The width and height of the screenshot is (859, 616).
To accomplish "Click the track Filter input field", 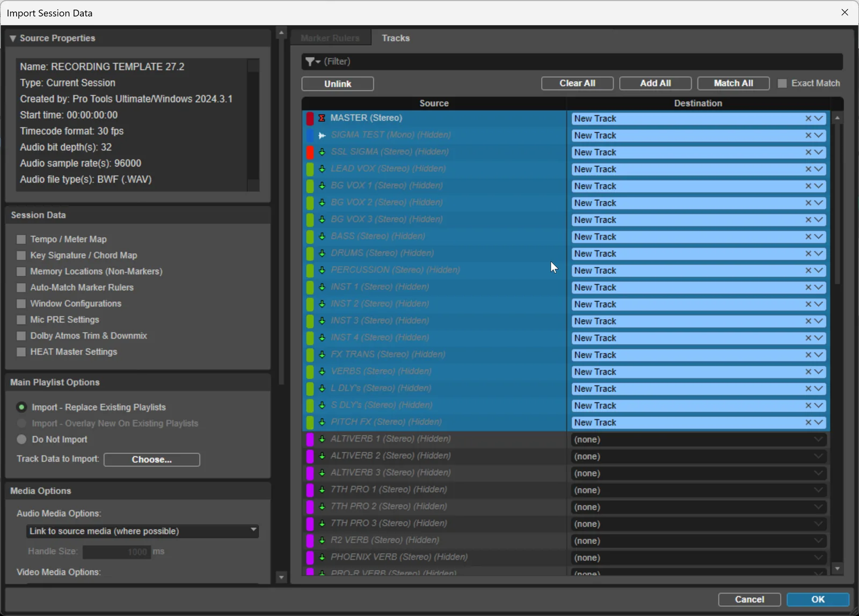I will [x=582, y=62].
